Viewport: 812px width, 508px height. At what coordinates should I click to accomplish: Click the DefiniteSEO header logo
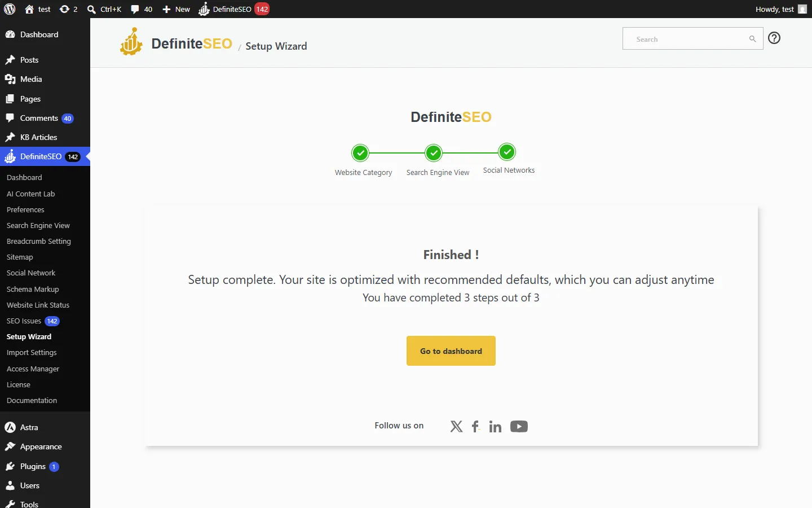[176, 42]
